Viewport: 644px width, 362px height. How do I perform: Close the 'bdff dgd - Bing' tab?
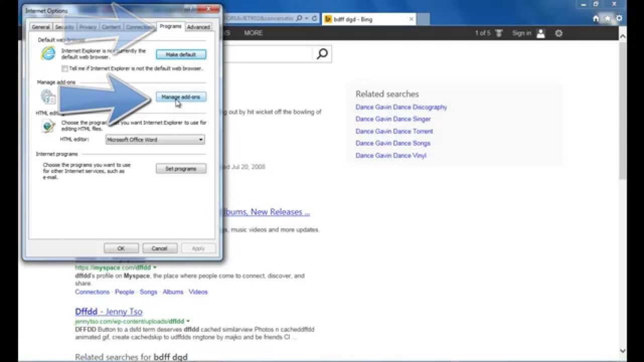click(412, 19)
